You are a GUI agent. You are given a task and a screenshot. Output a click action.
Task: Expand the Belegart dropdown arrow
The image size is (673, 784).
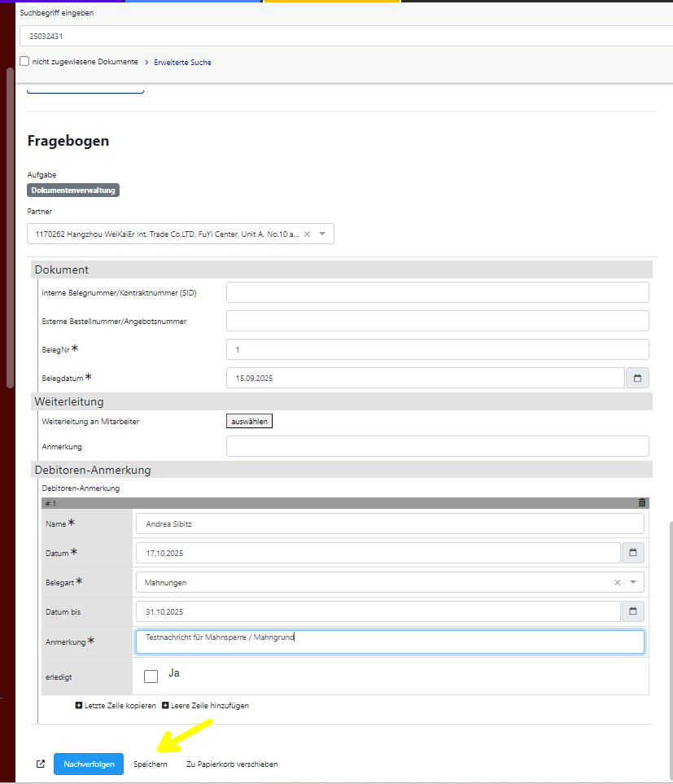point(633,582)
